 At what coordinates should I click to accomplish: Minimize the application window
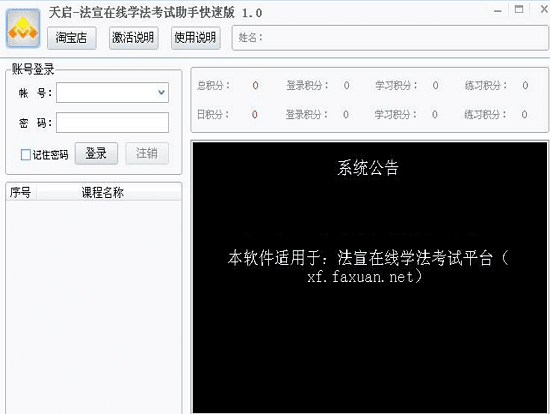[497, 10]
